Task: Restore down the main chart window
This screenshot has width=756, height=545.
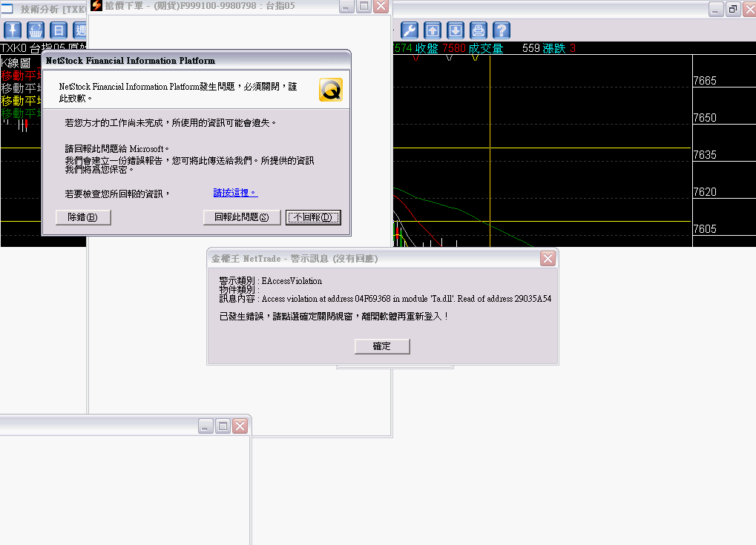Action: (733, 9)
